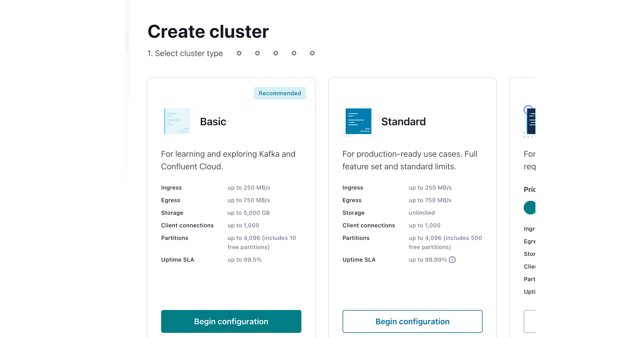
Task: Click the Create cluster heading
Action: pos(208,31)
